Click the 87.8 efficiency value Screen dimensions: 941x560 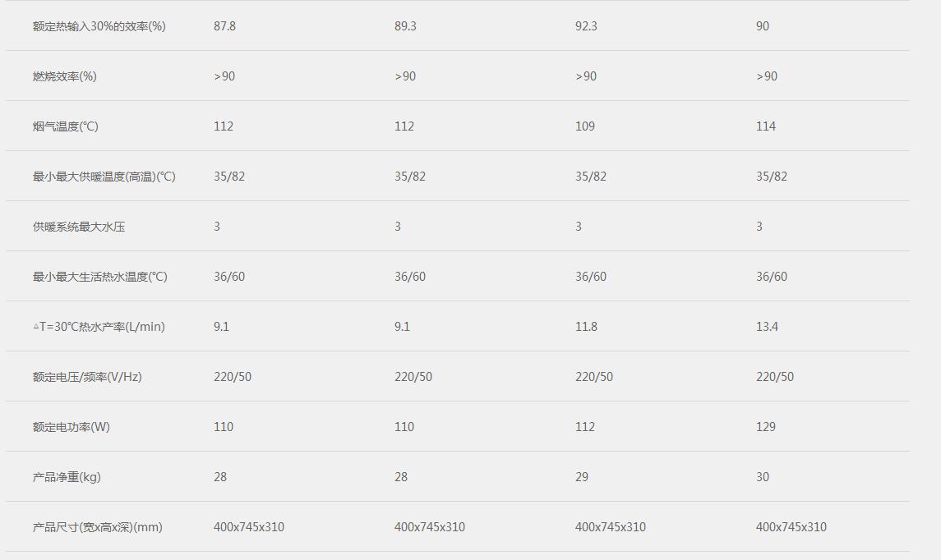click(224, 26)
